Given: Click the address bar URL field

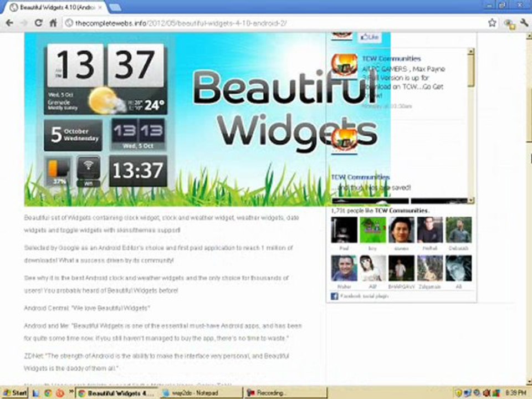Looking at the screenshot, I should (x=277, y=23).
